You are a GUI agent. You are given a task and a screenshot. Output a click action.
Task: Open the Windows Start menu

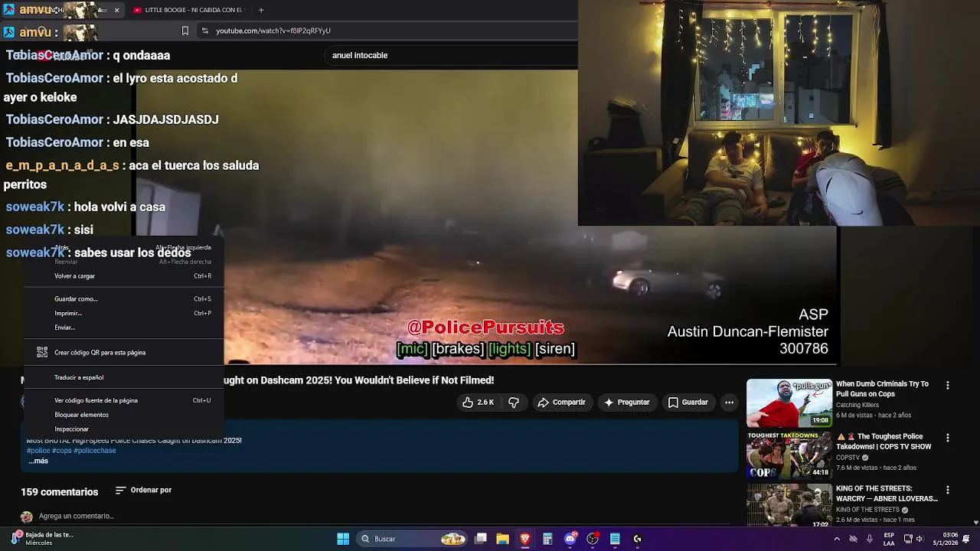click(x=343, y=539)
